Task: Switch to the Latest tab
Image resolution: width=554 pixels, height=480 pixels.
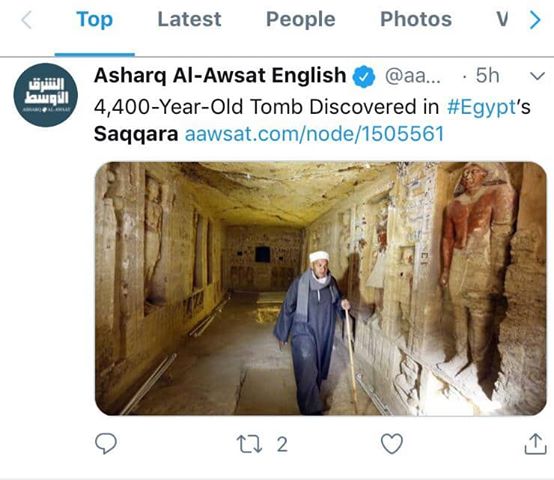Action: 189,19
